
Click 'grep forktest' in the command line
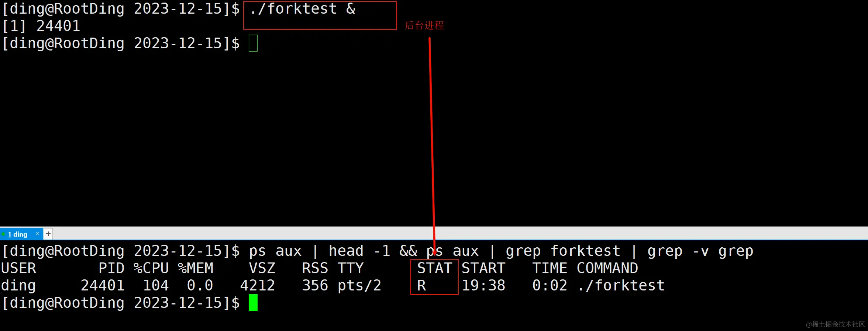tap(563, 251)
